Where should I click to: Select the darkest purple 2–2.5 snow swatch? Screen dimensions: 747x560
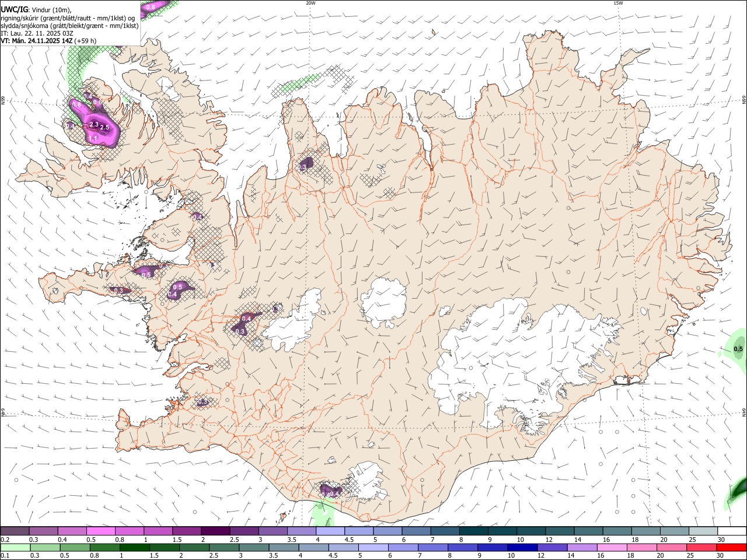tap(215, 531)
